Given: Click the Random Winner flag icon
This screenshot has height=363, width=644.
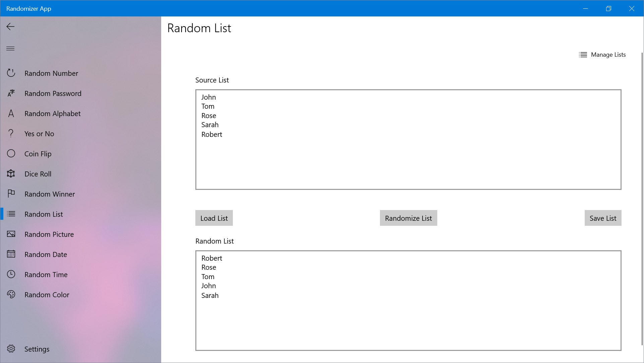Looking at the screenshot, I should click(x=11, y=194).
